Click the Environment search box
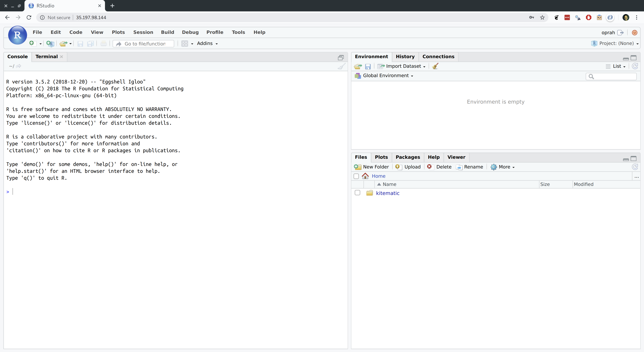The width and height of the screenshot is (644, 352). [x=611, y=76]
